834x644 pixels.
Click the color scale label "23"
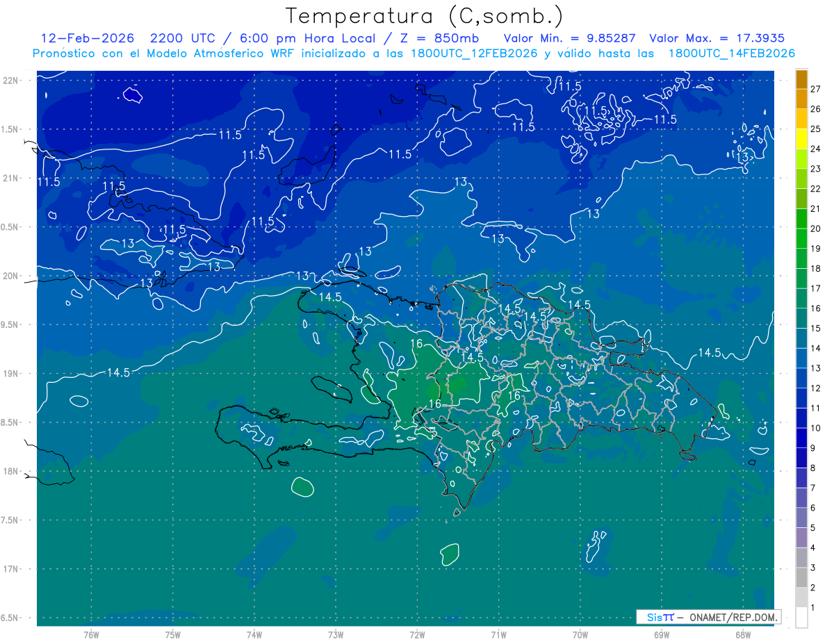(816, 169)
